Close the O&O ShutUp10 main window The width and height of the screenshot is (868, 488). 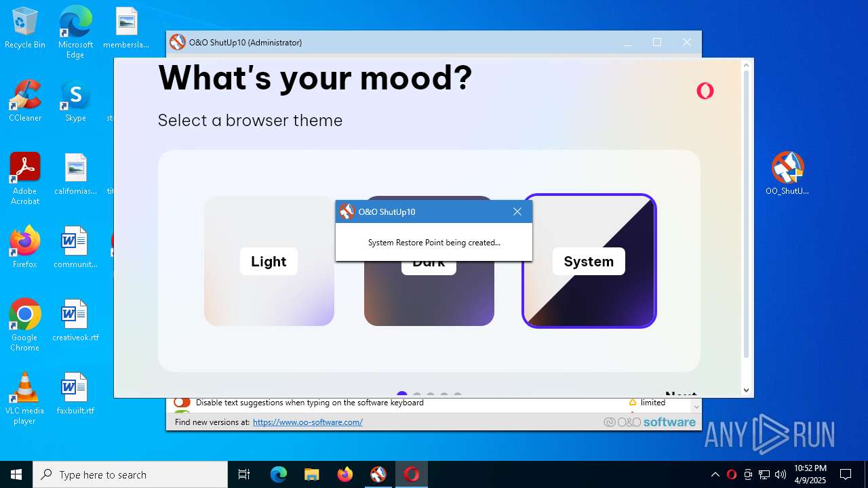[x=687, y=42]
